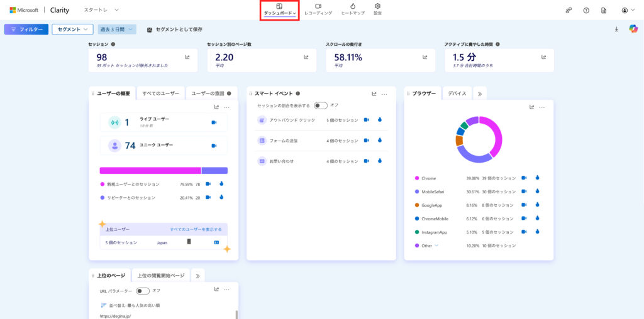Switch to the レコーディング tab
Screen dimensions: 644x319
coord(318,9)
